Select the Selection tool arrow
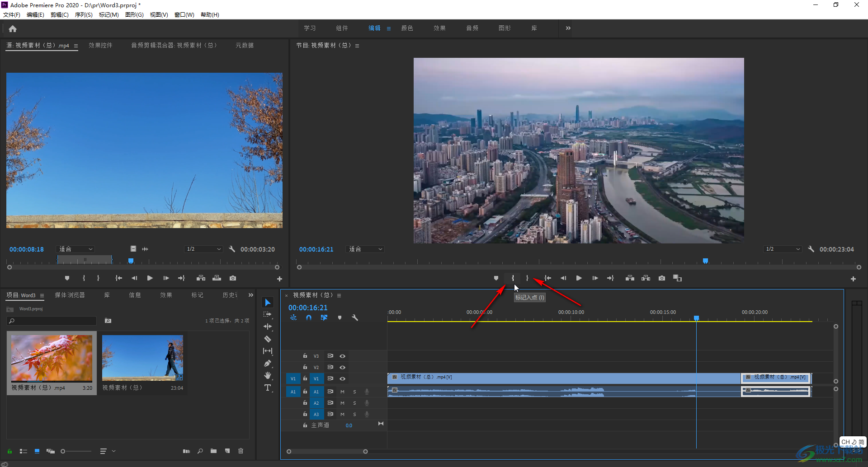Screen dimensions: 868x467 268,302
